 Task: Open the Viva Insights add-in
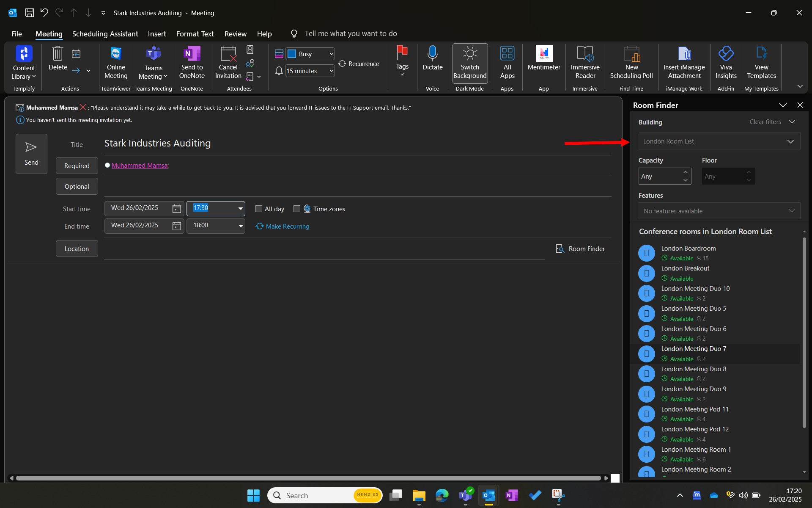point(726,54)
